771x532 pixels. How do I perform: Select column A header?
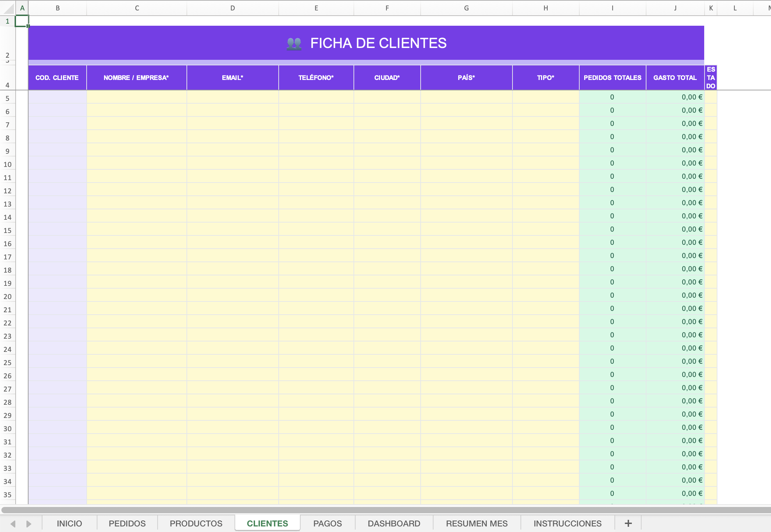(x=22, y=8)
